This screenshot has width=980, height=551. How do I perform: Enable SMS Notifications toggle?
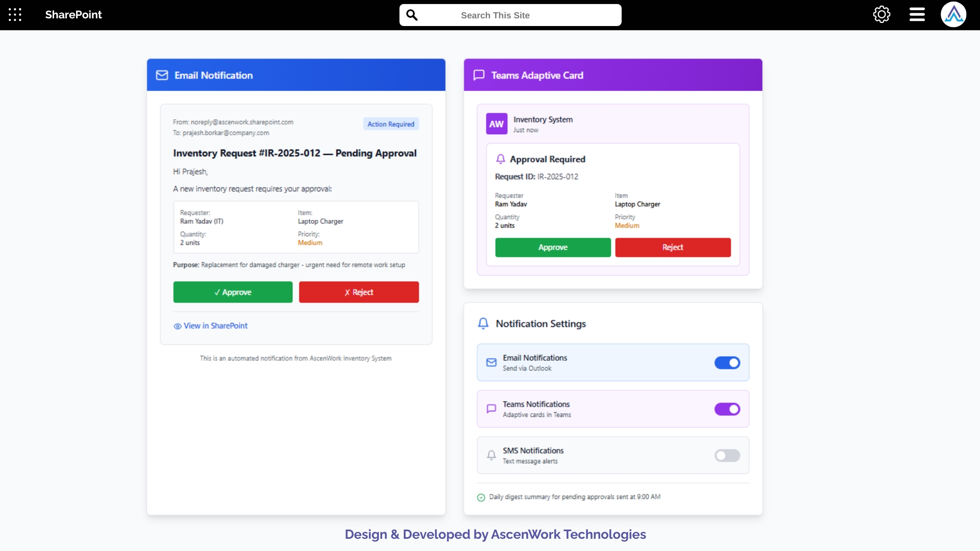727,455
